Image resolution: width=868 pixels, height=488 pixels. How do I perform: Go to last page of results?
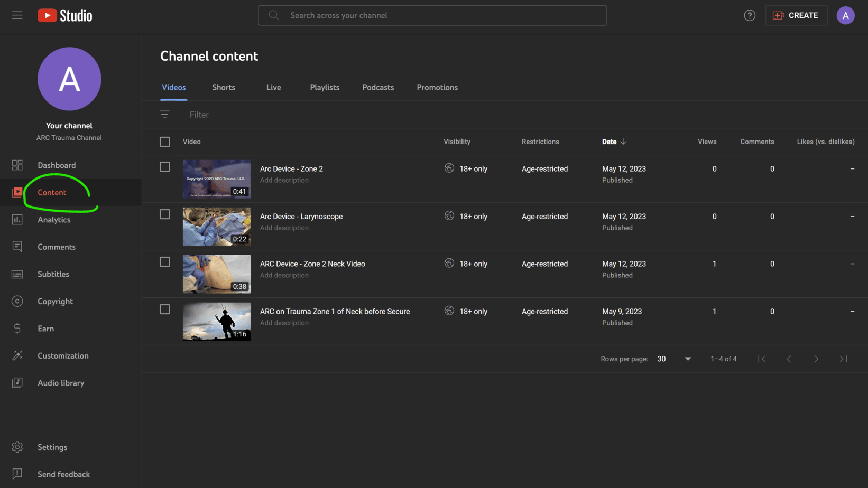pyautogui.click(x=843, y=359)
